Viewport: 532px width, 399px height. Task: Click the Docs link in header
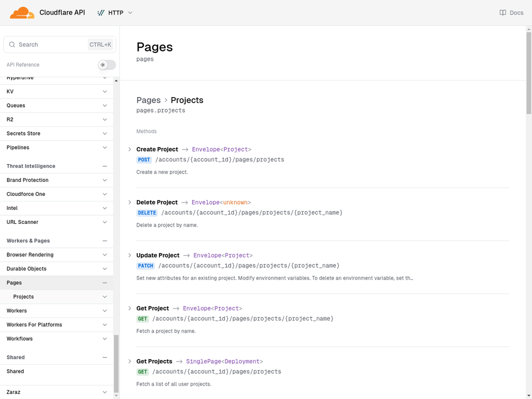(x=511, y=13)
